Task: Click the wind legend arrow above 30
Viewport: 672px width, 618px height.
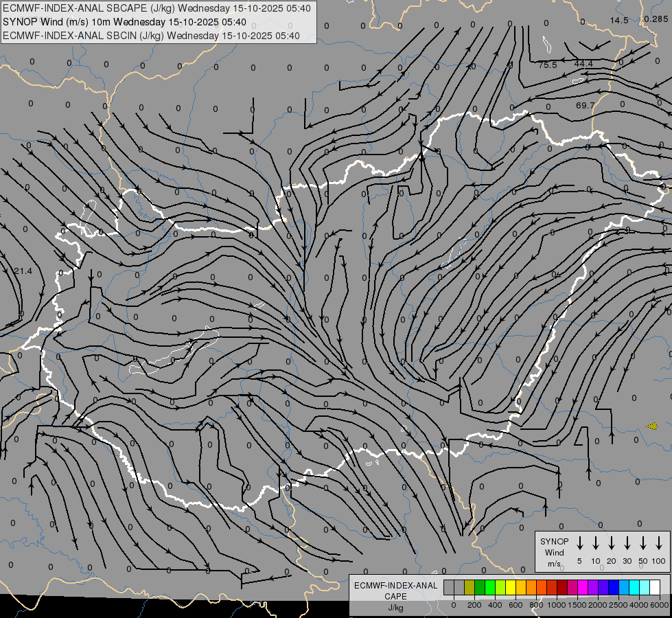Action: (x=627, y=543)
